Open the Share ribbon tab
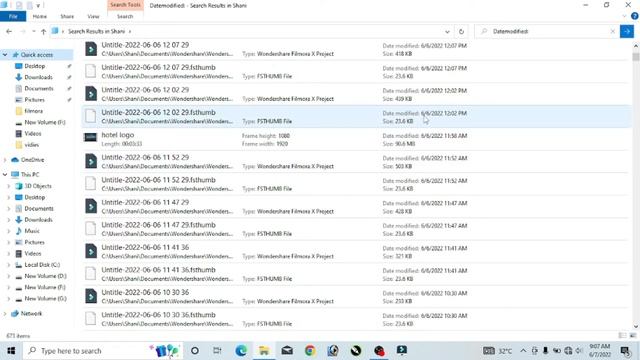This screenshot has height=360, width=640. pos(67,16)
